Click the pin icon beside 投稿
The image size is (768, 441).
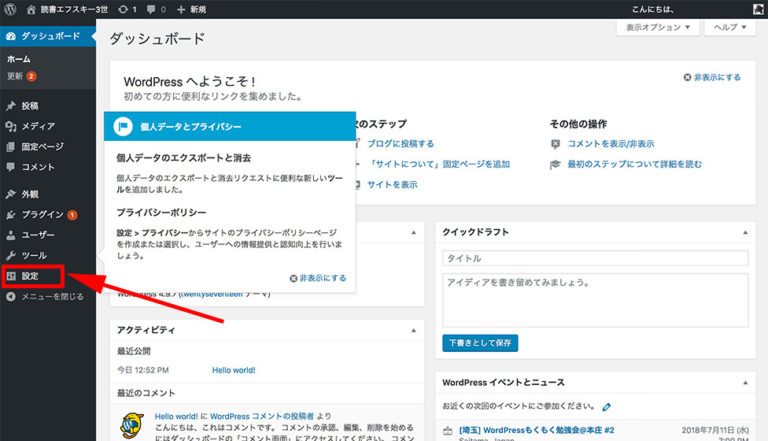11,106
